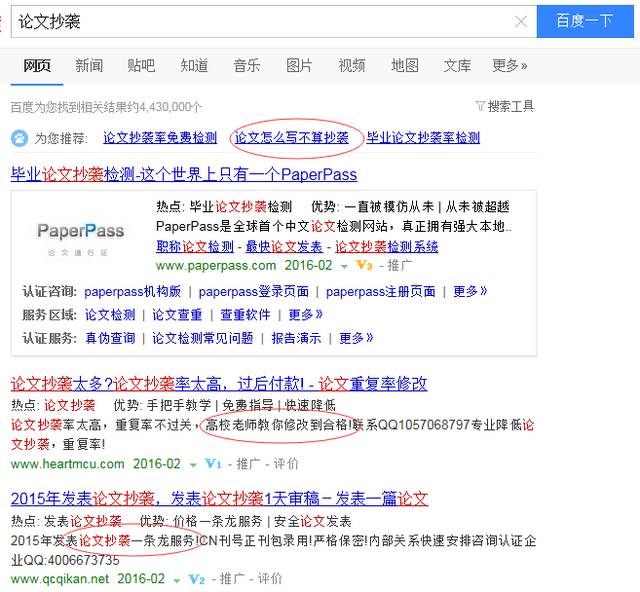Viewport: 640px width, 592px height.
Task: Expand the 更多» tab menu
Action: tap(510, 65)
